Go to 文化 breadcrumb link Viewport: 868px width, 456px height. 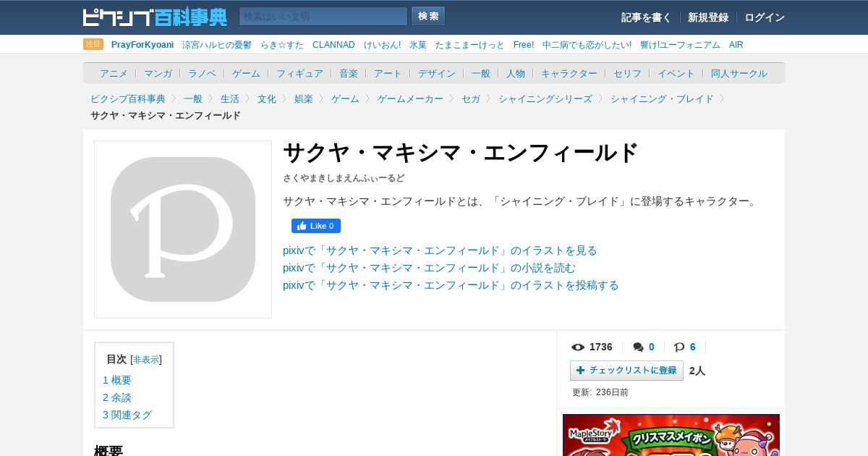[267, 98]
